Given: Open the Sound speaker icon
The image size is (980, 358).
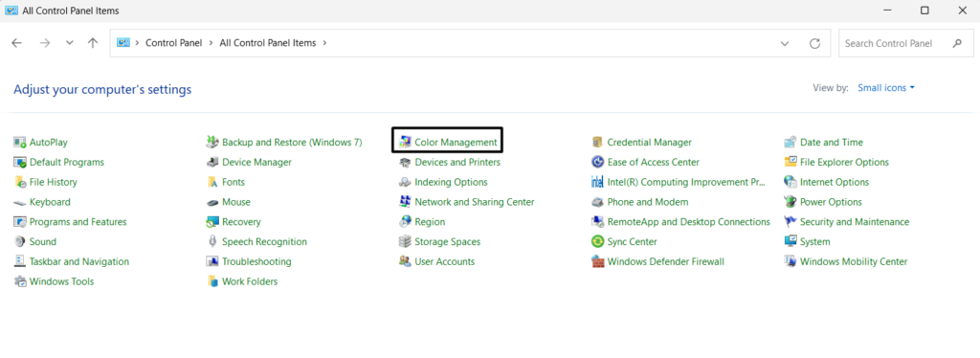Looking at the screenshot, I should click(x=19, y=242).
